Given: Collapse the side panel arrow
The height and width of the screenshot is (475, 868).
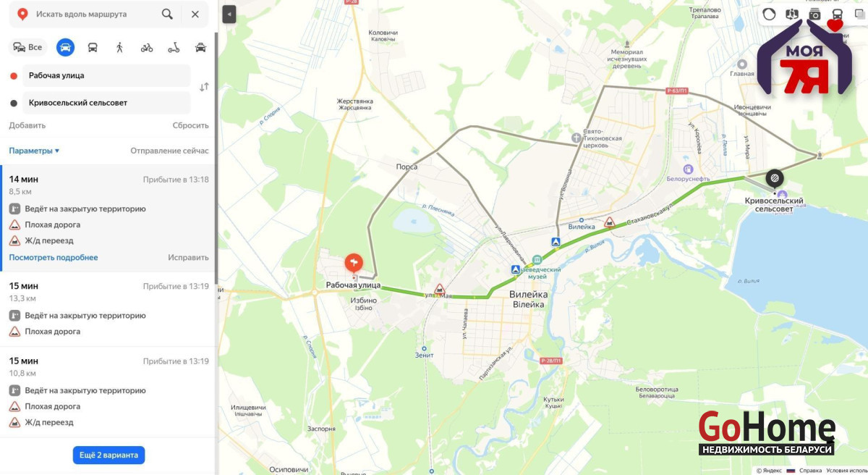Looking at the screenshot, I should (229, 14).
